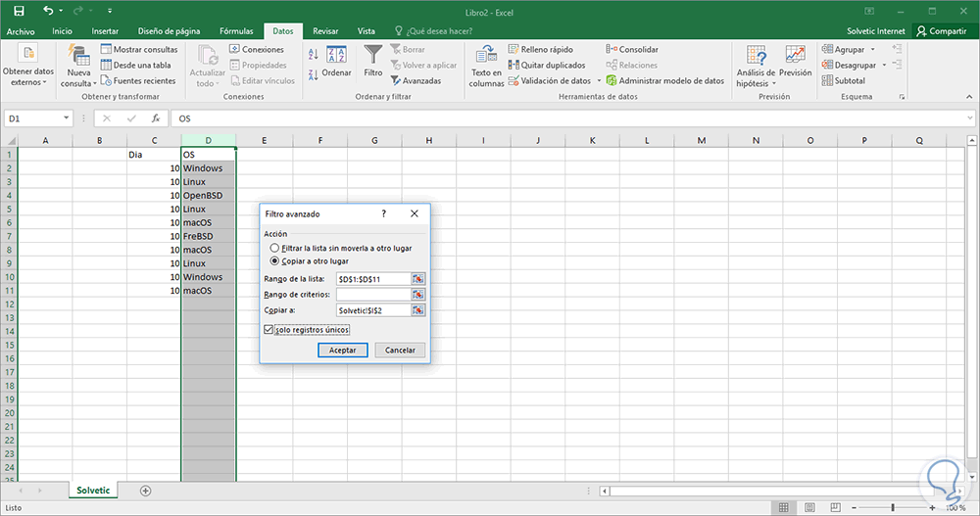980x516 pixels.
Task: Add a new sheet with plus icon
Action: coord(146,490)
